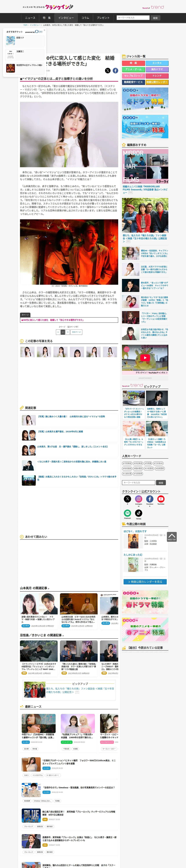
Task: Expand 忌怪島/きさいじま の関連記事 heading
Action: (42, 635)
